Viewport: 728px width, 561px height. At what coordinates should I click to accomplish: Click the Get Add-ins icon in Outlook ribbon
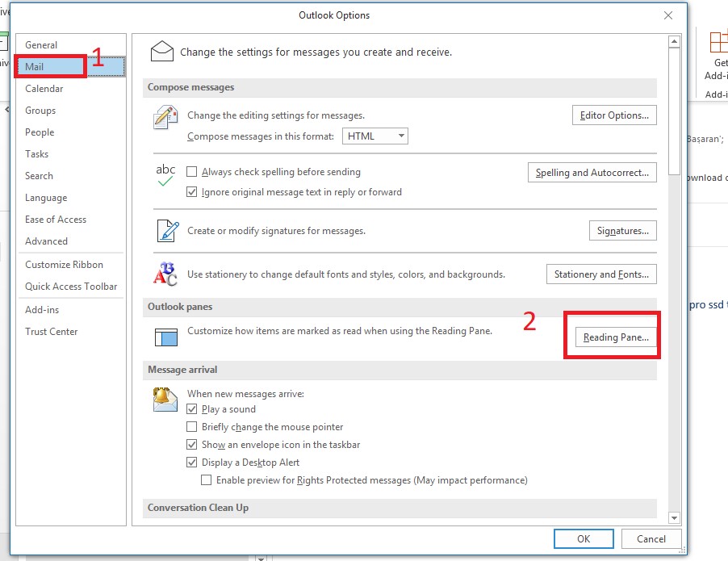pos(718,42)
